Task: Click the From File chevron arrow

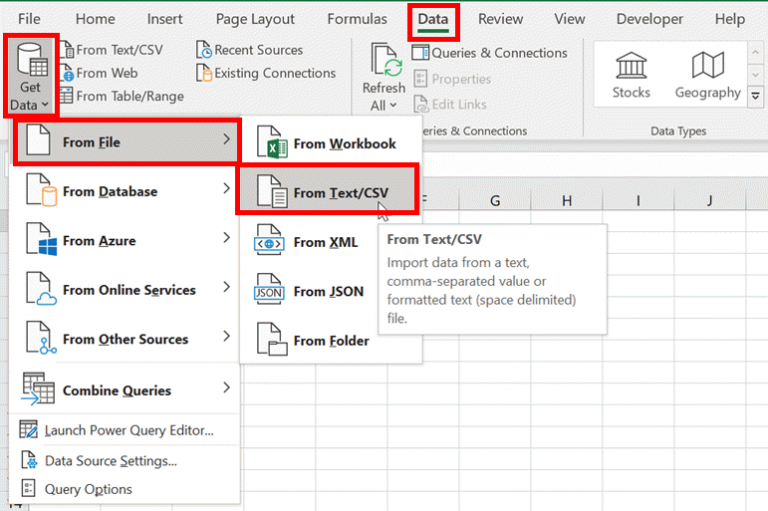Action: click(226, 140)
